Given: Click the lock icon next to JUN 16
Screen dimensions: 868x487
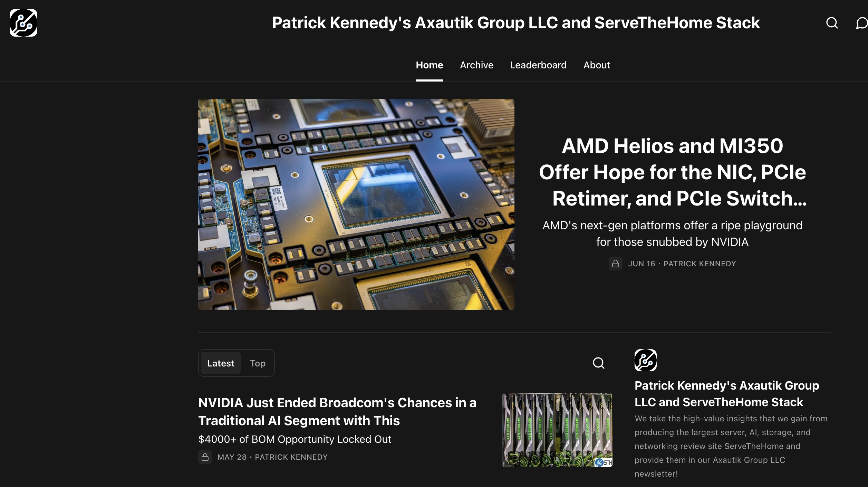Looking at the screenshot, I should point(615,264).
